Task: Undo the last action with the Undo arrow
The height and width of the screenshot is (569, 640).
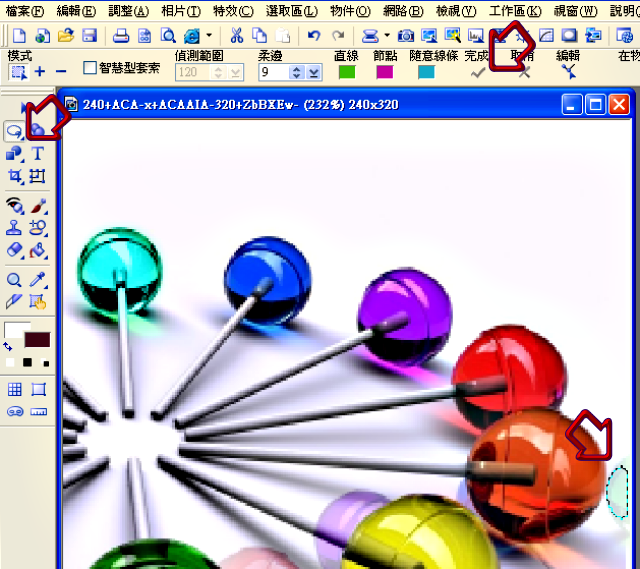Action: 313,36
